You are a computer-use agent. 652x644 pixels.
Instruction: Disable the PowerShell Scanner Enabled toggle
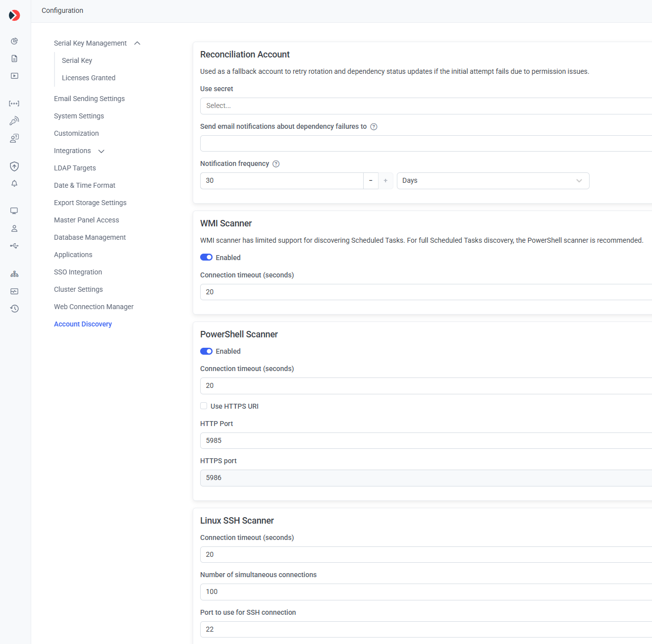coord(206,351)
